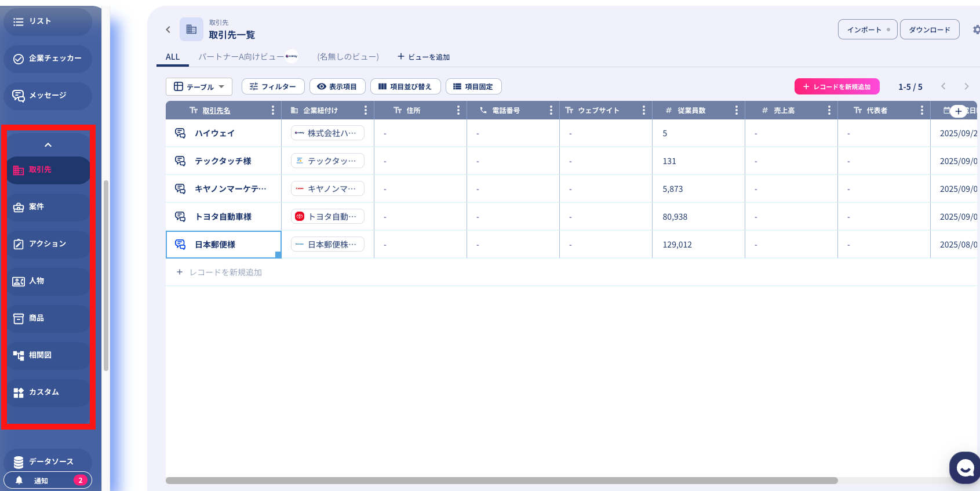
Task: Select 取引先 in the sidebar
Action: point(48,170)
